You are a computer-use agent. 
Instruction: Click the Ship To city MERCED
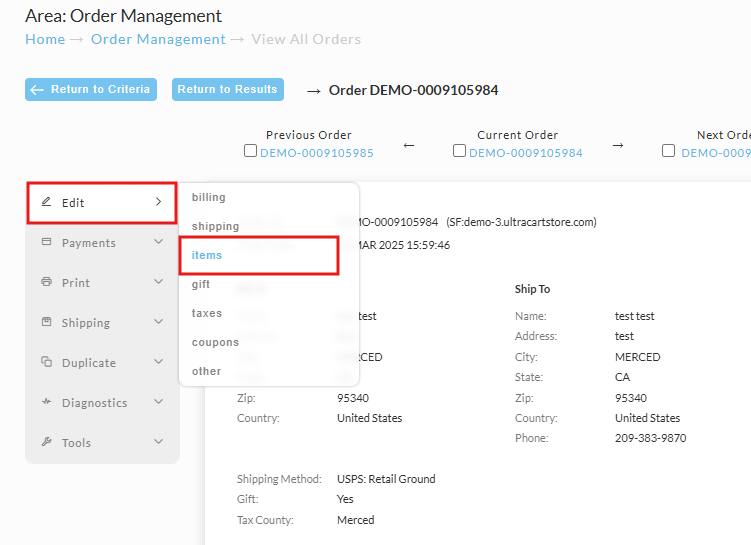(x=637, y=357)
